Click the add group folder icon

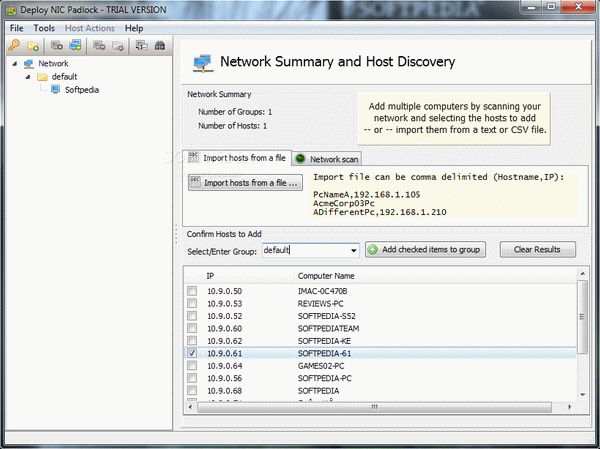(33, 46)
